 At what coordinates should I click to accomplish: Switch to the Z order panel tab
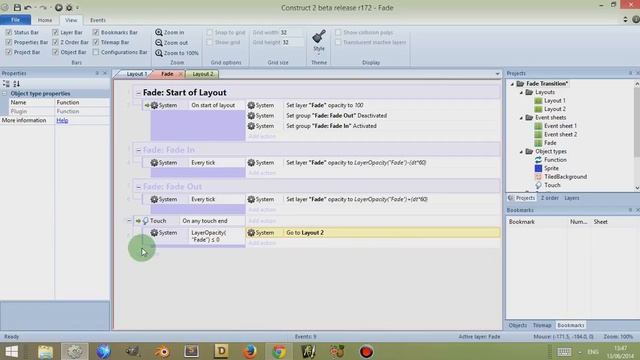549,198
